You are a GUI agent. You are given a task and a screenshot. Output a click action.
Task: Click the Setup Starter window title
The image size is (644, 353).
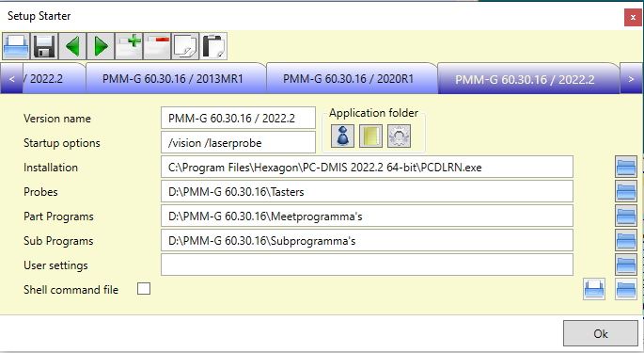(39, 16)
